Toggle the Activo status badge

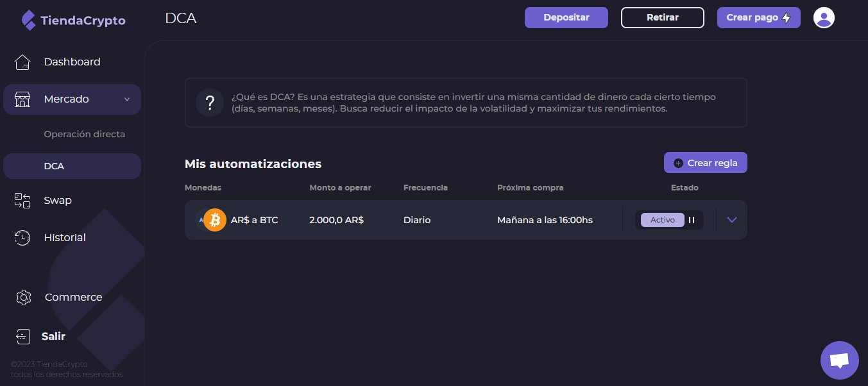662,220
